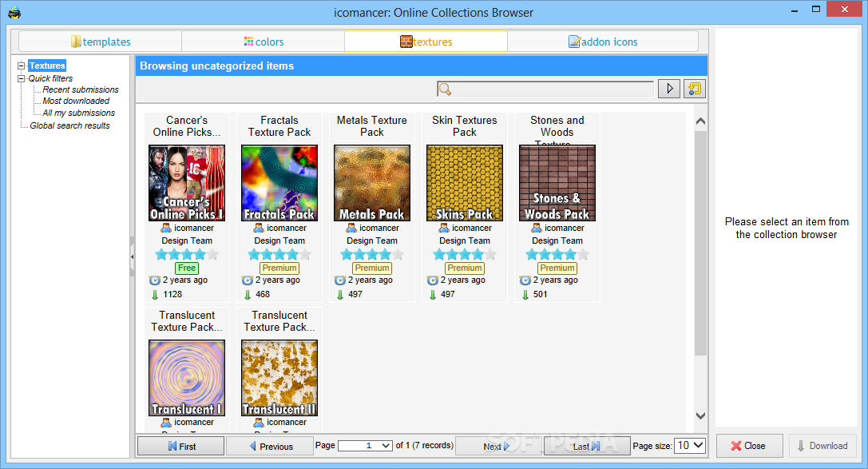Click star rating of Cancer's Online Picks
This screenshot has width=868, height=469.
coord(187,255)
